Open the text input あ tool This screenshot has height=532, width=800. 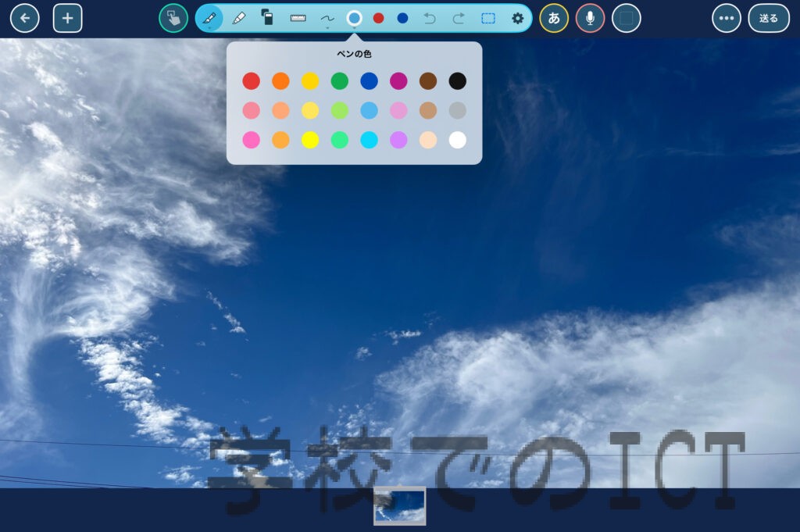click(x=554, y=18)
